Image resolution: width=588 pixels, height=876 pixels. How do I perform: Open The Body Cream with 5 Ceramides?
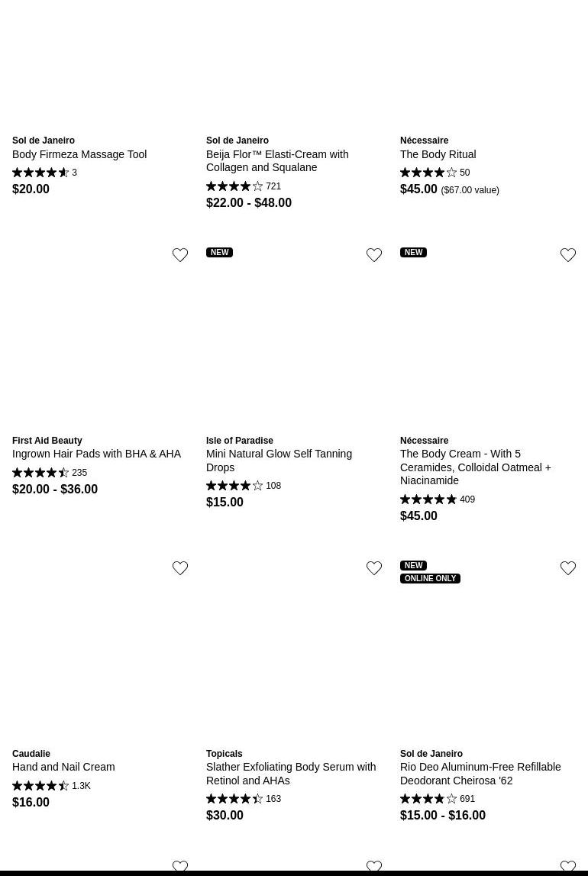[475, 467]
